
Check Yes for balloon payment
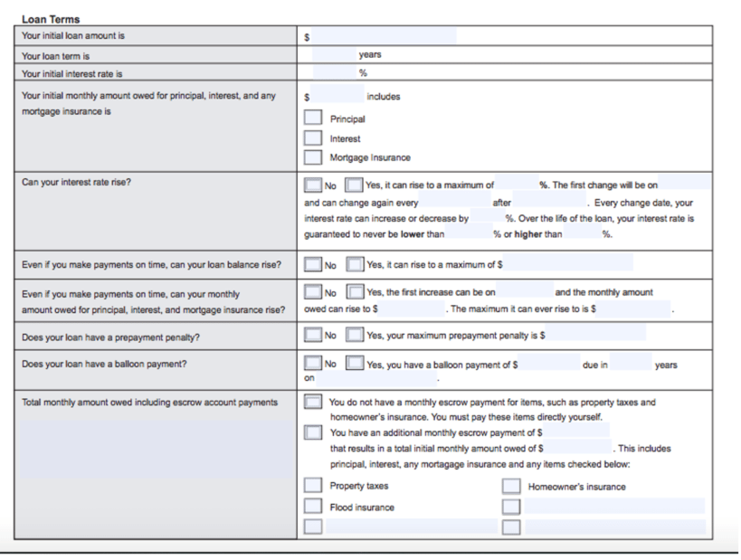(355, 365)
